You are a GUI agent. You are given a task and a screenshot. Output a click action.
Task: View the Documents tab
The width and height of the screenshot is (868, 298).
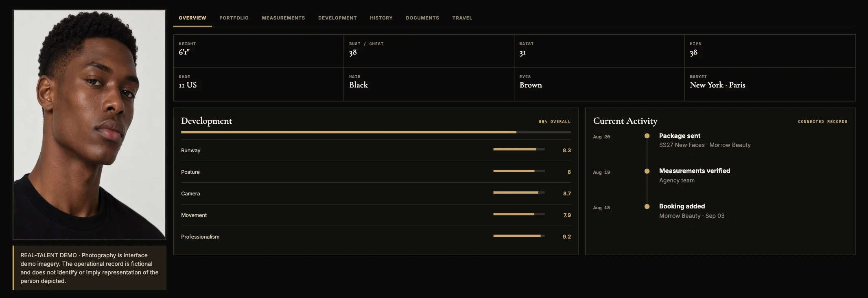point(422,18)
